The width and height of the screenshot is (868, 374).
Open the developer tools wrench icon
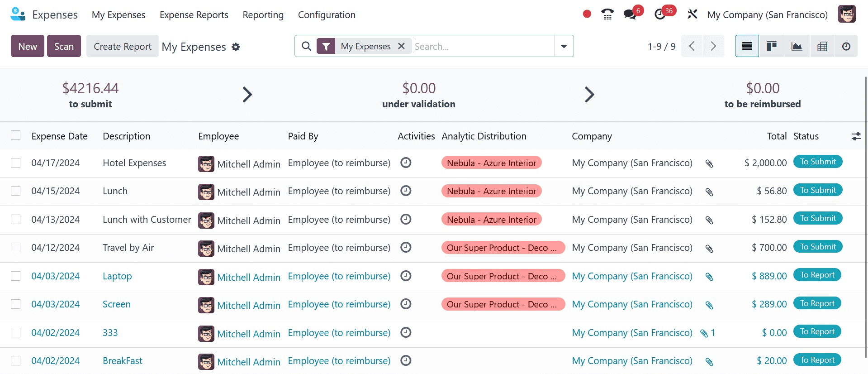[692, 14]
